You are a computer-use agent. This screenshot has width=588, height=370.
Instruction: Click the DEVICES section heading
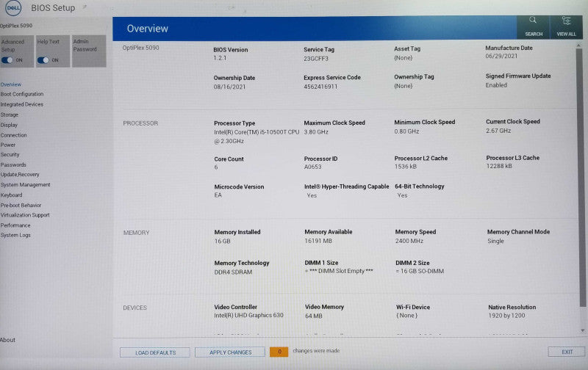click(135, 308)
